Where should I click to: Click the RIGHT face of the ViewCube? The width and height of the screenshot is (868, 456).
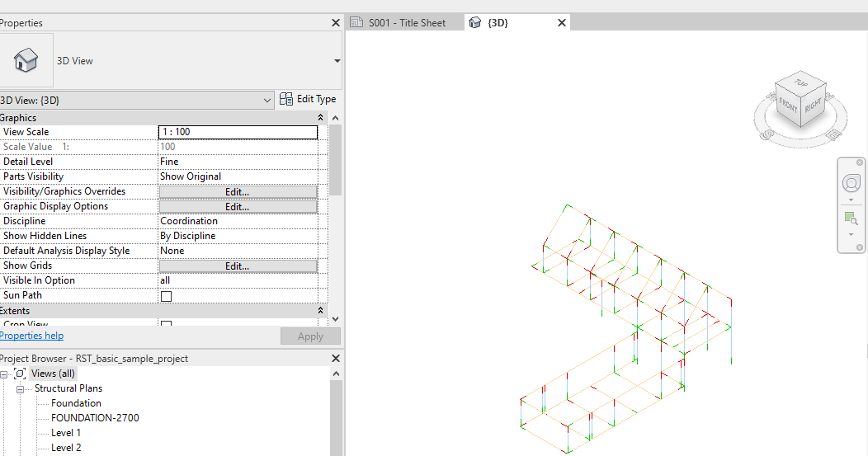coord(814,105)
